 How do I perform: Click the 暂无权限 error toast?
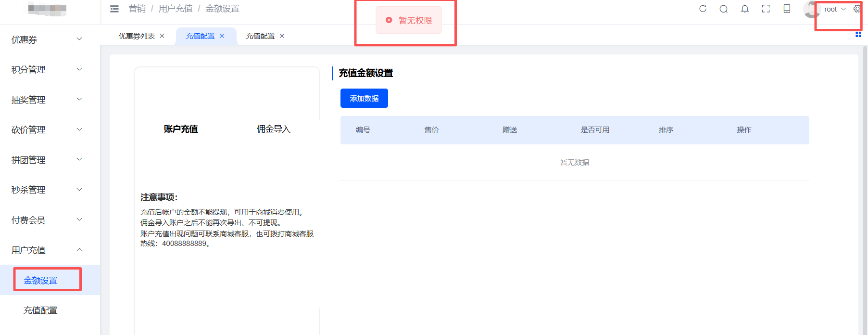409,20
